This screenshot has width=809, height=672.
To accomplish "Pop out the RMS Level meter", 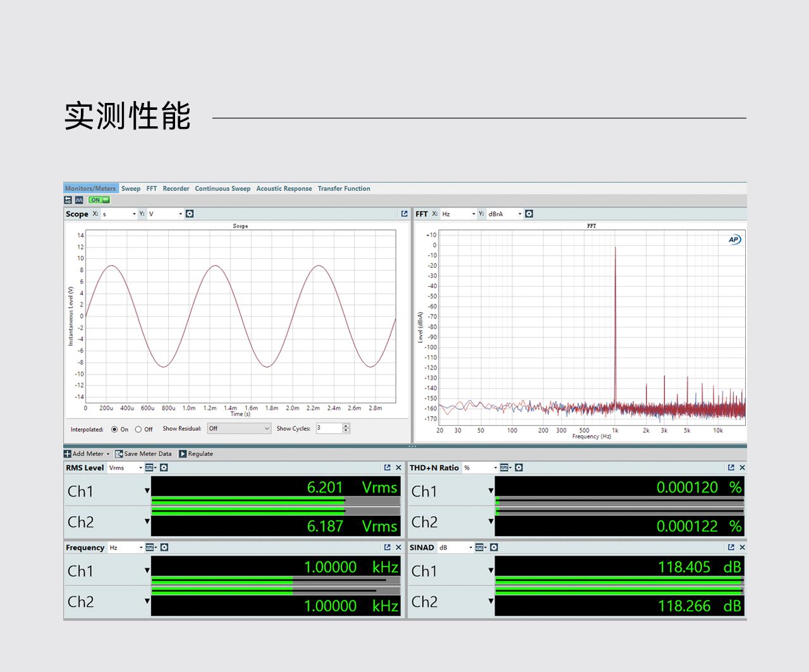I will (x=387, y=468).
